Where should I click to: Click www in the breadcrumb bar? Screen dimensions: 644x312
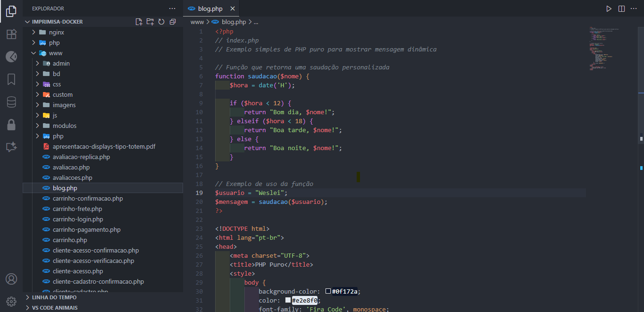pos(197,22)
